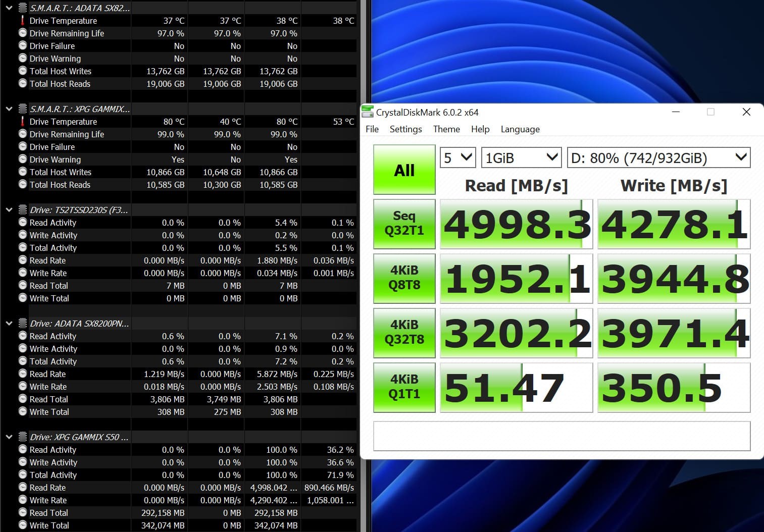Image resolution: width=764 pixels, height=532 pixels.
Task: Click the XPG GAMMIX Drive Failure sensor icon
Action: [x=22, y=146]
